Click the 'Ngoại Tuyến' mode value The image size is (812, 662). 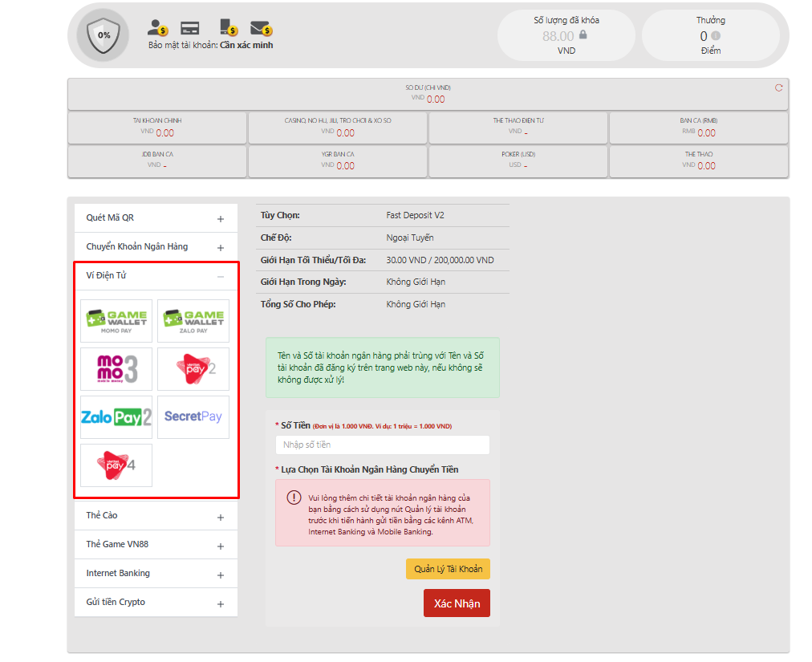(x=410, y=238)
